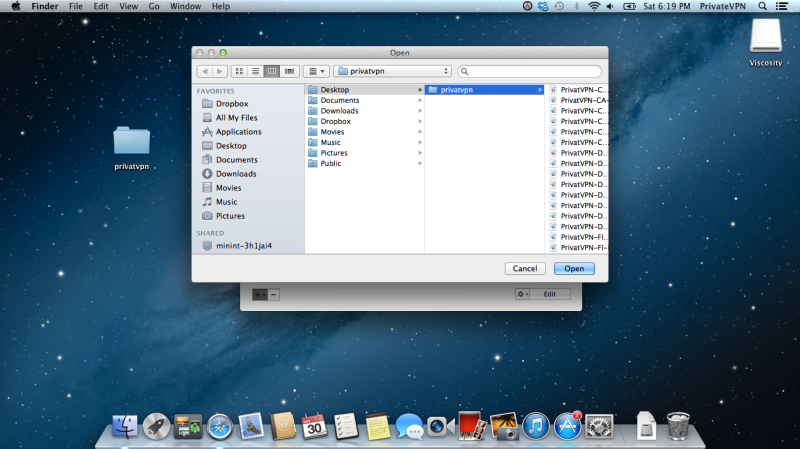
Task: Open the File menu
Action: (x=75, y=6)
